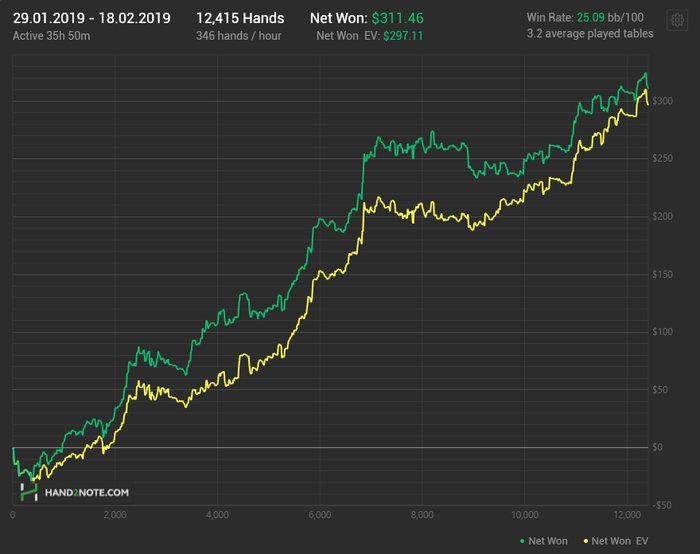
Task: Click the Active 35h 50m text
Action: (51, 36)
